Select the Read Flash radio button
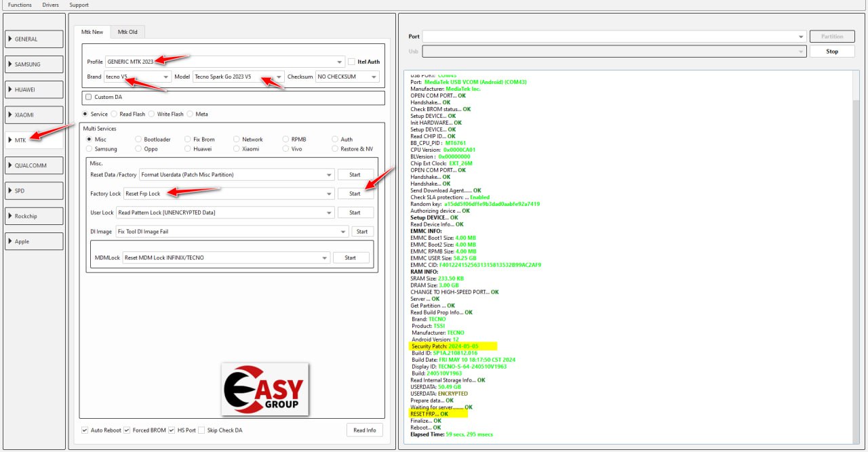The height and width of the screenshot is (452, 868). (x=115, y=114)
